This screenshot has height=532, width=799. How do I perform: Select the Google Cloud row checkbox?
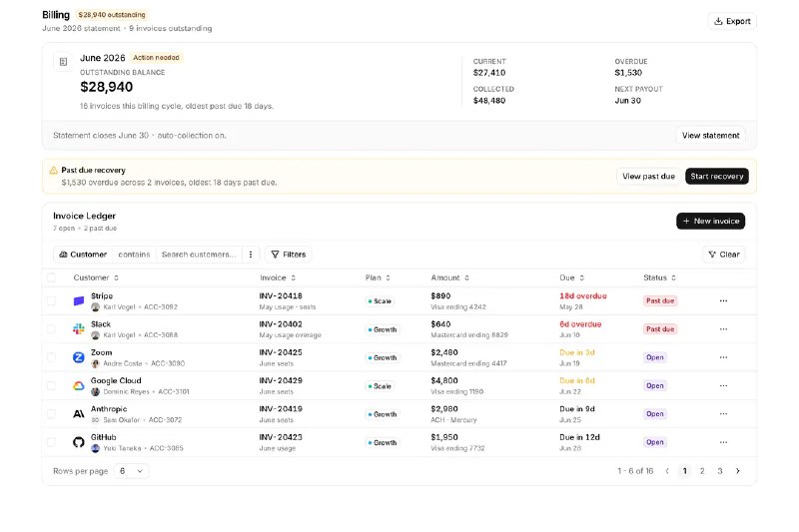(52, 385)
